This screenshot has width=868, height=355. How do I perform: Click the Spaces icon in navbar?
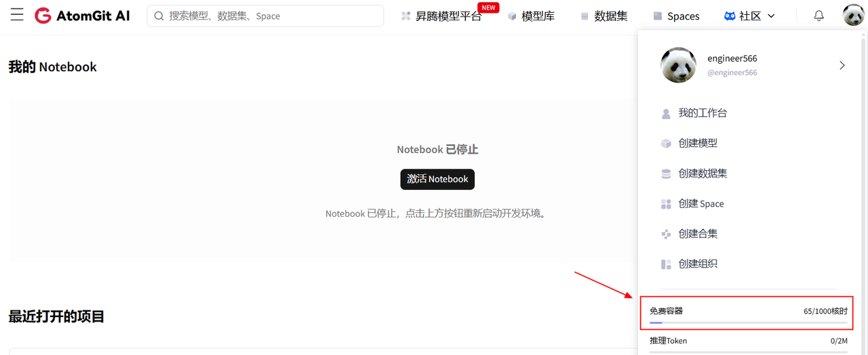click(x=658, y=16)
